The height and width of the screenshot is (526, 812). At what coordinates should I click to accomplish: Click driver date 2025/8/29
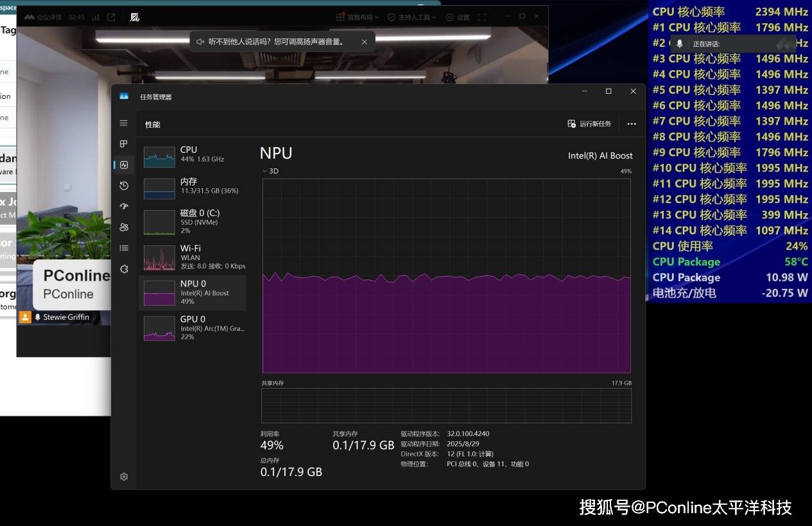462,444
